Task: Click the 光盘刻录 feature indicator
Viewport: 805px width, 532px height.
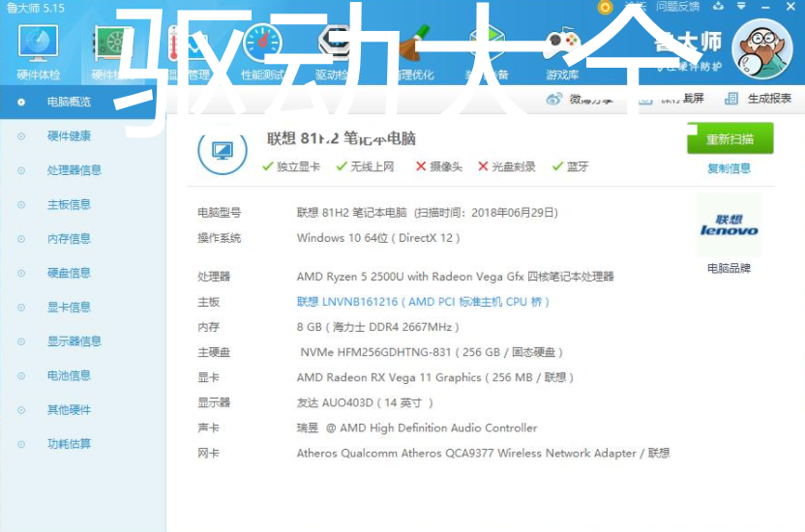Action: (507, 166)
